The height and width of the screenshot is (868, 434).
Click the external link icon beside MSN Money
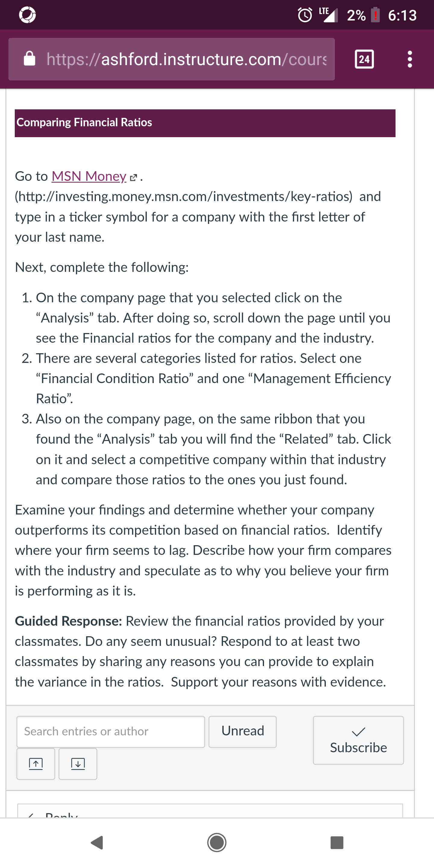point(134,177)
